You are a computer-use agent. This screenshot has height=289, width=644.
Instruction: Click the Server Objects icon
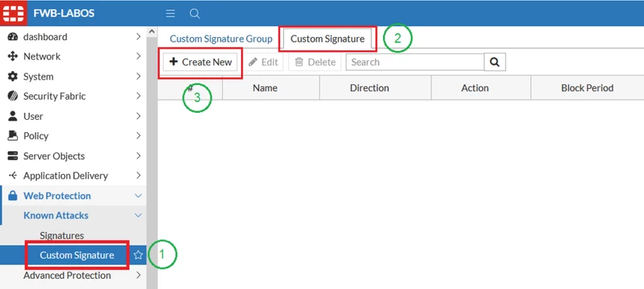pyautogui.click(x=12, y=156)
